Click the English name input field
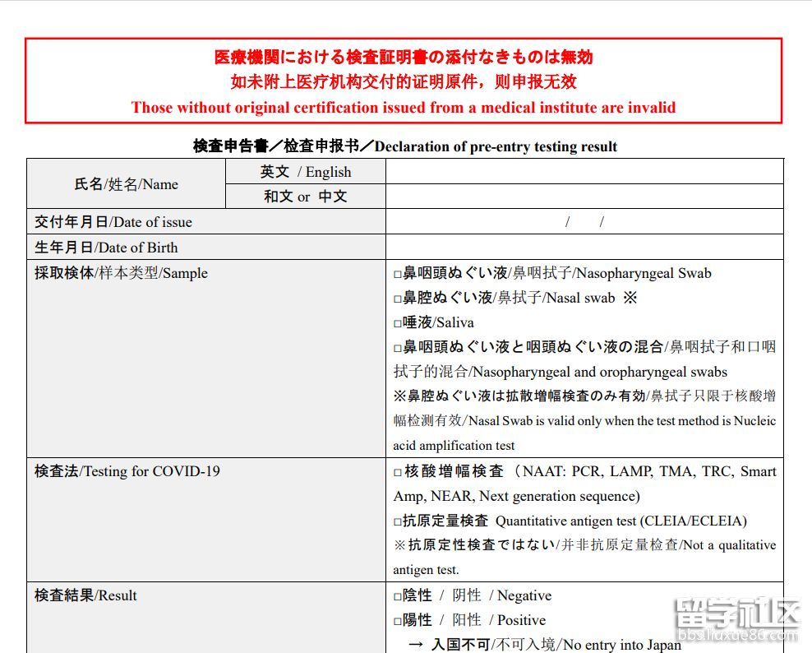The height and width of the screenshot is (653, 812). click(x=584, y=172)
